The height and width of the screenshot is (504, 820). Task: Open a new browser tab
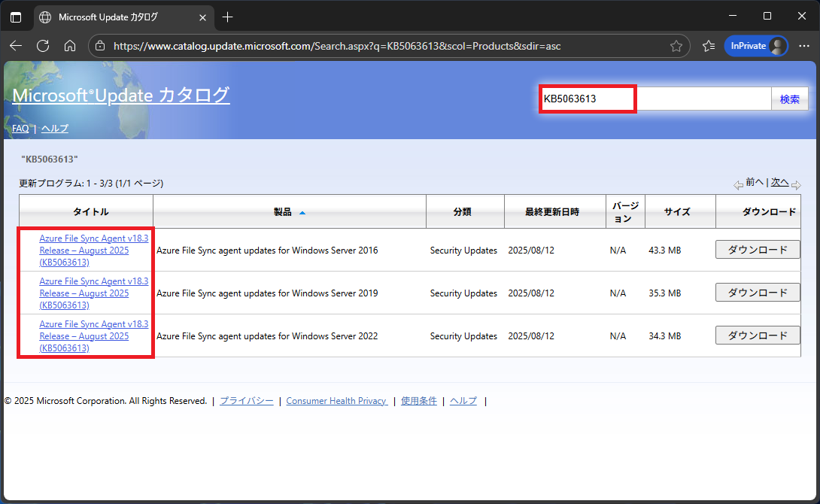(x=227, y=17)
